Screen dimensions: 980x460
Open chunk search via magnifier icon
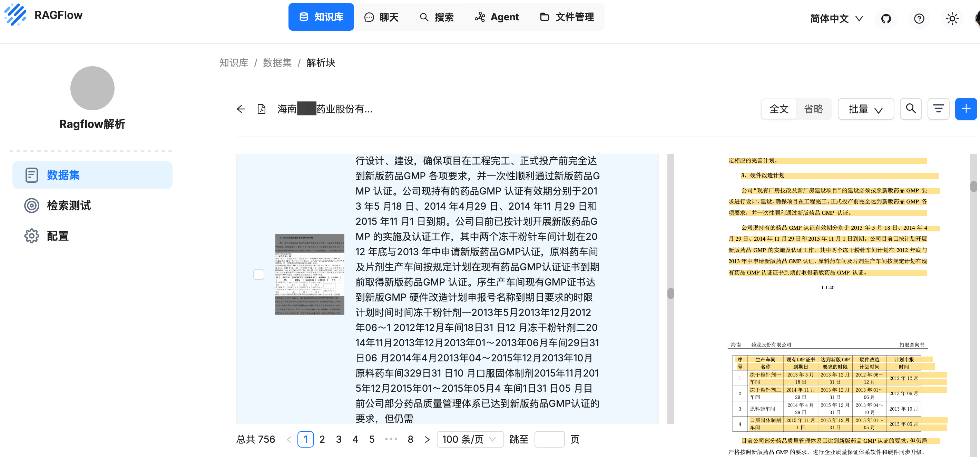click(x=911, y=109)
